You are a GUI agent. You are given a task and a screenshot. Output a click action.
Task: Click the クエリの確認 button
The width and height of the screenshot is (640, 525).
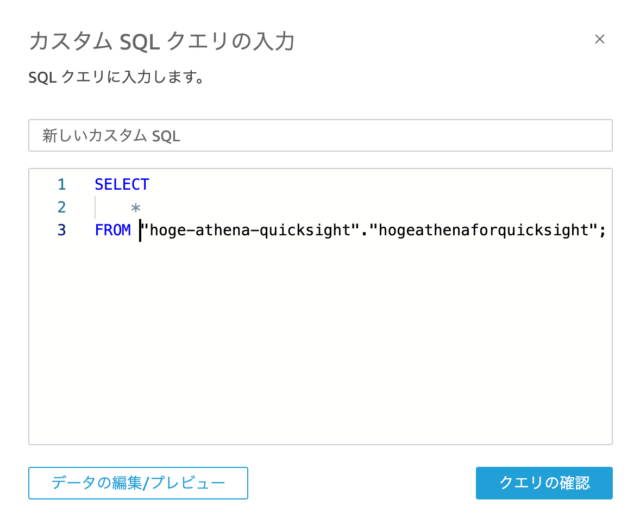(x=544, y=483)
